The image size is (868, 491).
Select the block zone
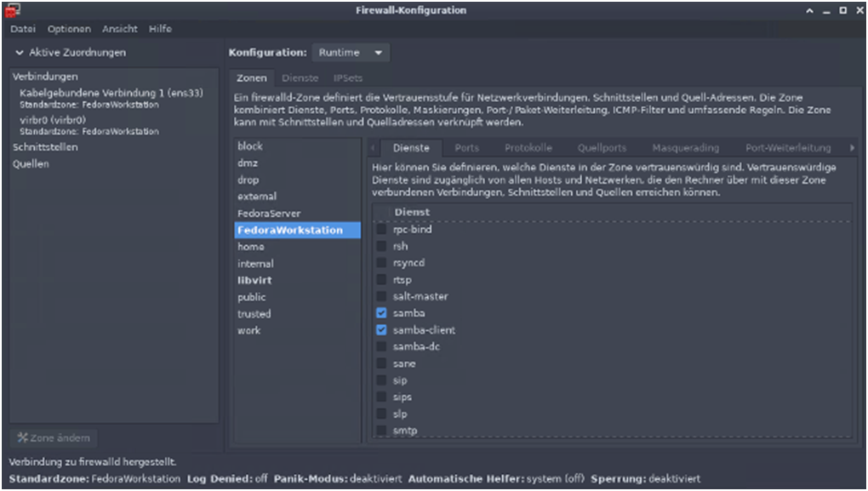click(297, 146)
